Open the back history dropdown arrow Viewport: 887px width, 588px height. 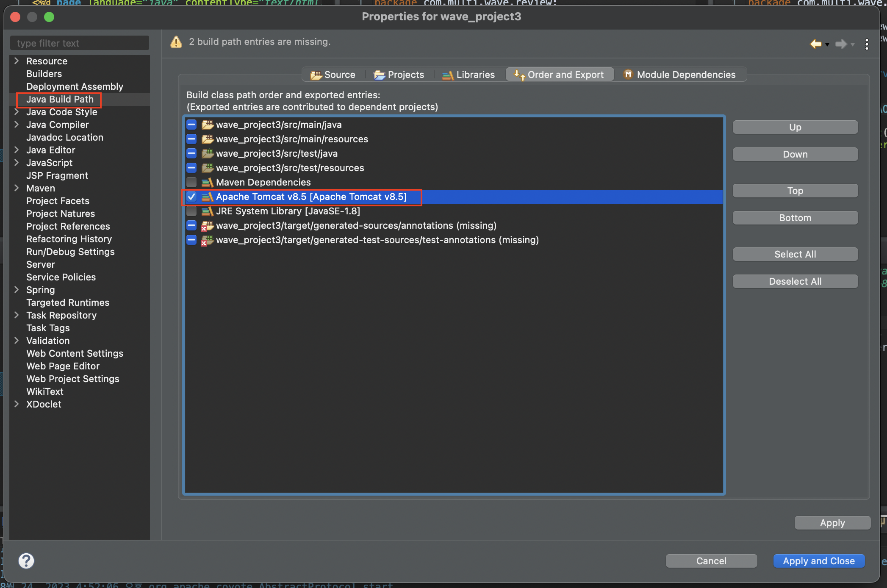[x=827, y=44]
